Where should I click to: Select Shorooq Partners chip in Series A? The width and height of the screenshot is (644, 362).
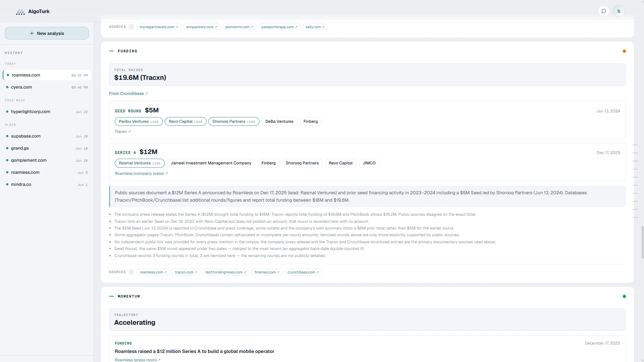click(x=302, y=163)
